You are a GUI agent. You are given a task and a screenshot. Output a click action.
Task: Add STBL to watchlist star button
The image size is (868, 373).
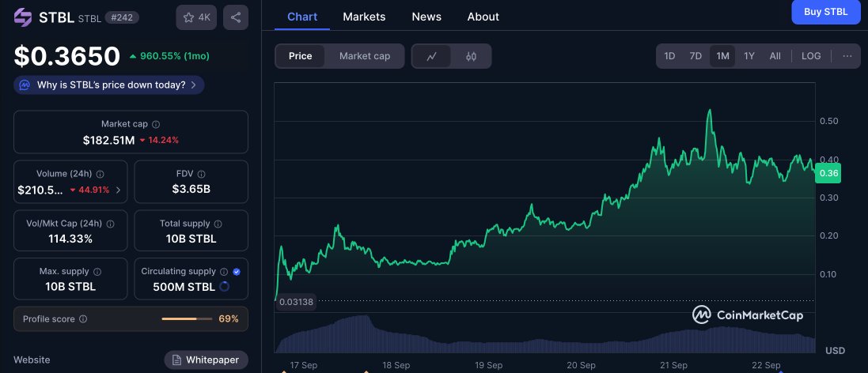pyautogui.click(x=196, y=17)
